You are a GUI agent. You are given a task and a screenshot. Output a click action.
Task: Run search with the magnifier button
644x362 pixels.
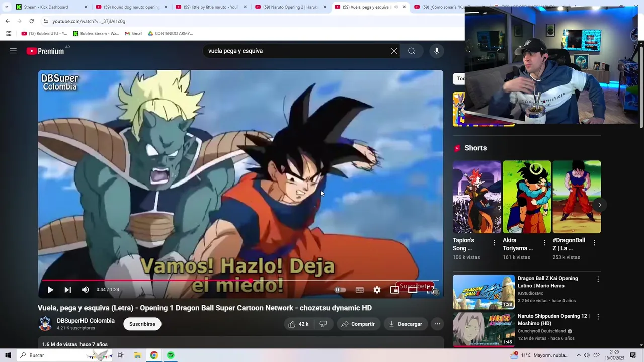coord(412,51)
